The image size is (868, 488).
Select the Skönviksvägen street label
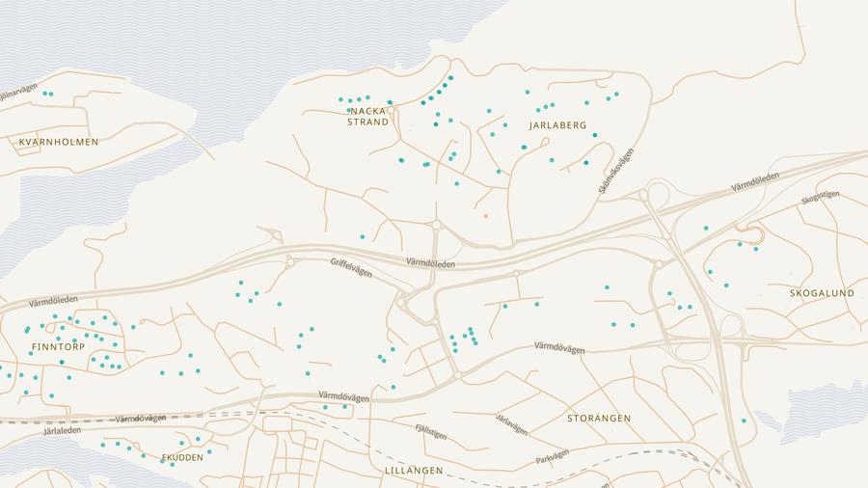(616, 172)
